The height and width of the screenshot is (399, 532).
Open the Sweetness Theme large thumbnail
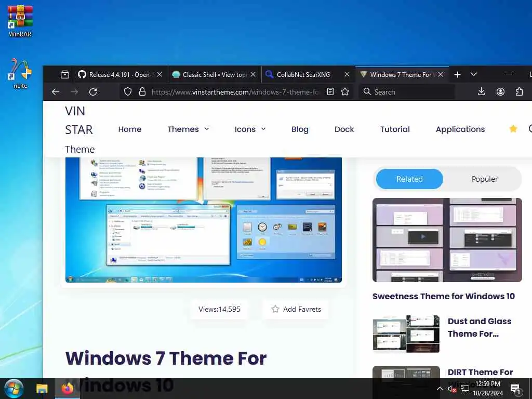tap(447, 240)
